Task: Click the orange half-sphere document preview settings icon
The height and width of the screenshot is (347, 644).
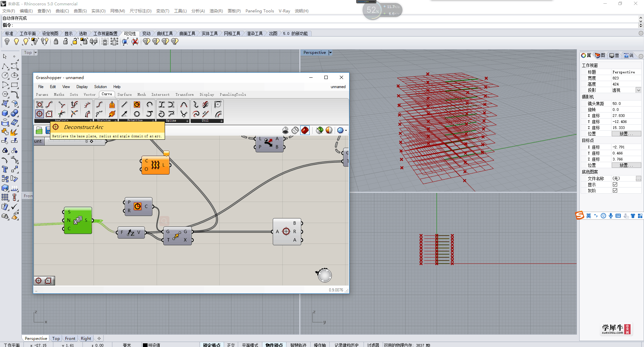Action: (329, 130)
